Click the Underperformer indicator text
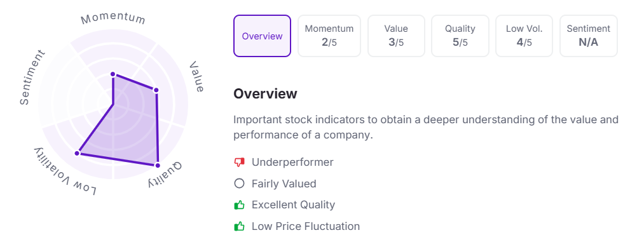This screenshot has height=249, width=644. pyautogui.click(x=292, y=163)
